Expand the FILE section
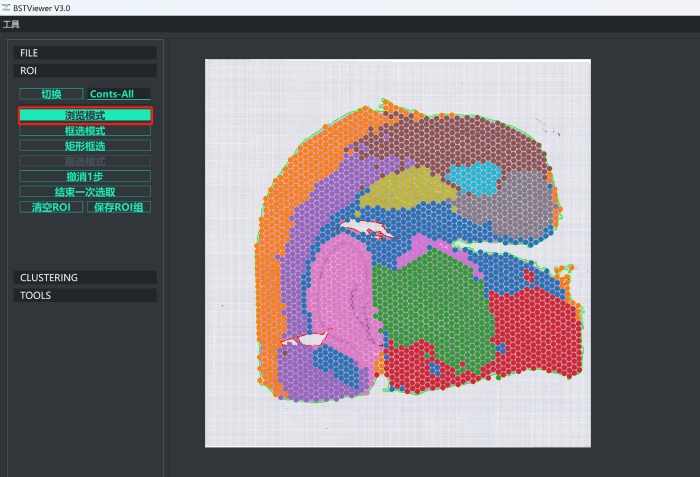This screenshot has height=477, width=700. (85, 52)
